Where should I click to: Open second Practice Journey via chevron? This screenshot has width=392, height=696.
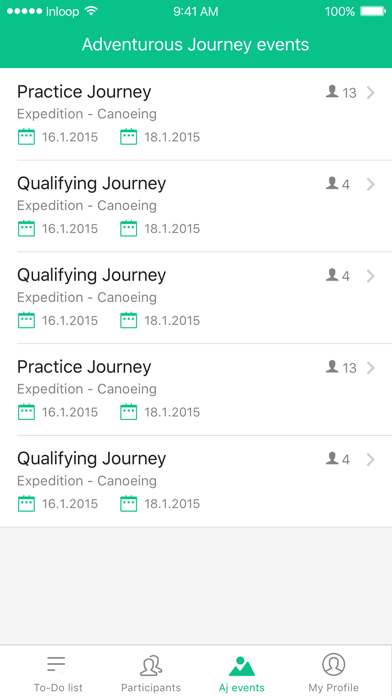[x=371, y=368]
